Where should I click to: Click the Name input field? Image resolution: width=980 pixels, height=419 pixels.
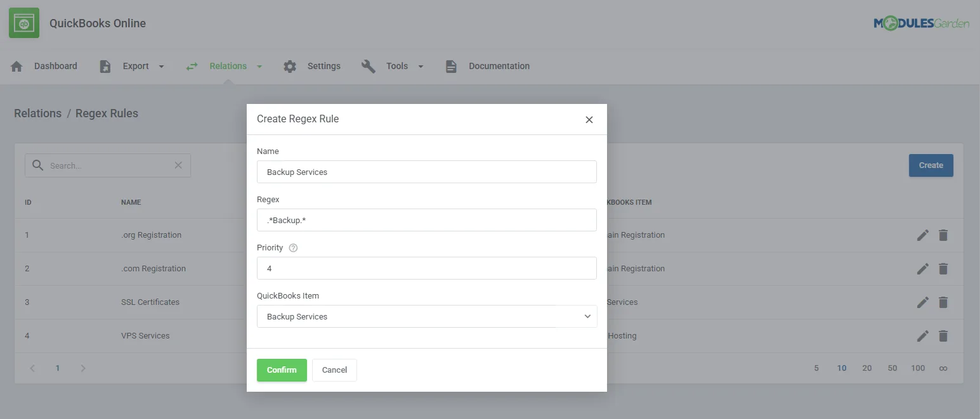click(x=427, y=172)
